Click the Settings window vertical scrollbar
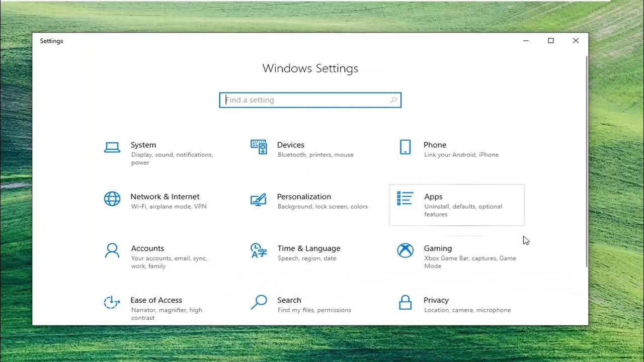644x362 pixels. click(x=587, y=162)
